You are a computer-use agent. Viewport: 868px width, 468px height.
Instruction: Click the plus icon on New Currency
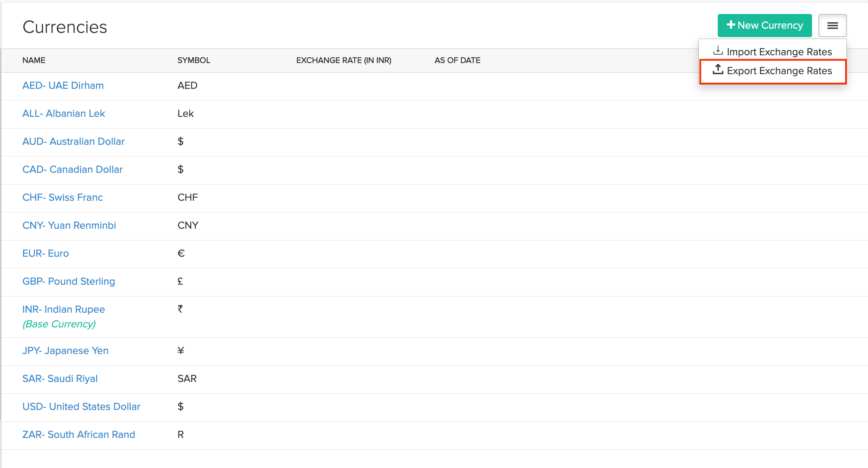pos(731,25)
